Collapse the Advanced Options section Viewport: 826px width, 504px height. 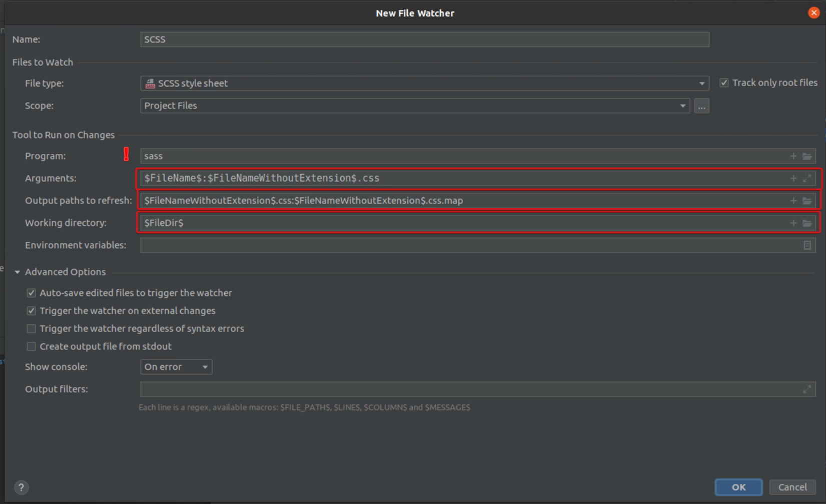click(18, 272)
